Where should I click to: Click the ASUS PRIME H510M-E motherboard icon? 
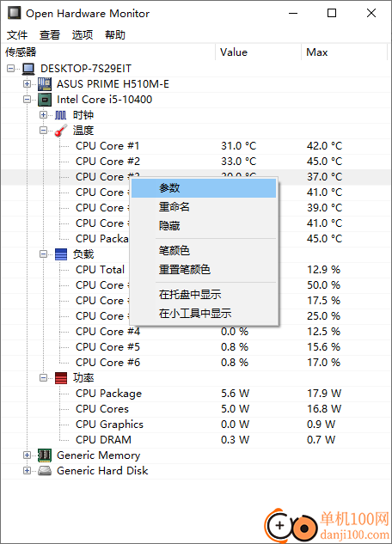(x=45, y=84)
